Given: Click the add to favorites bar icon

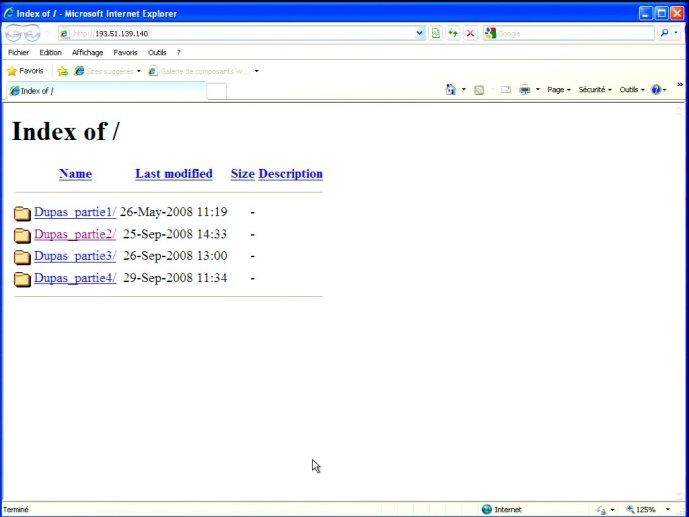Looking at the screenshot, I should (x=63, y=71).
